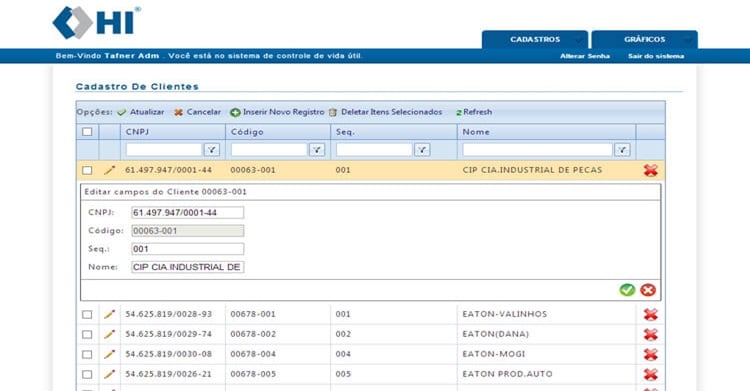750x391 pixels.
Task: Delete the EATON-VALINHOS row
Action: click(x=651, y=314)
